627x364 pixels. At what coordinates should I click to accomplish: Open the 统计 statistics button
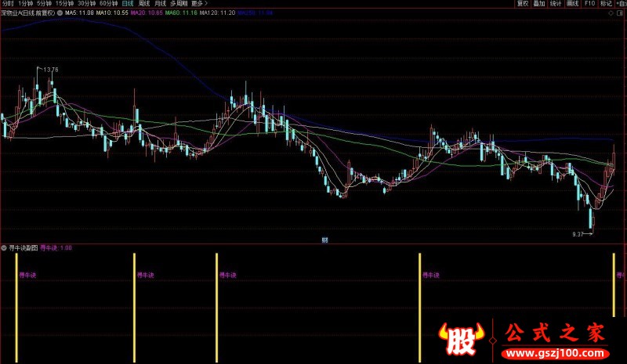click(556, 4)
